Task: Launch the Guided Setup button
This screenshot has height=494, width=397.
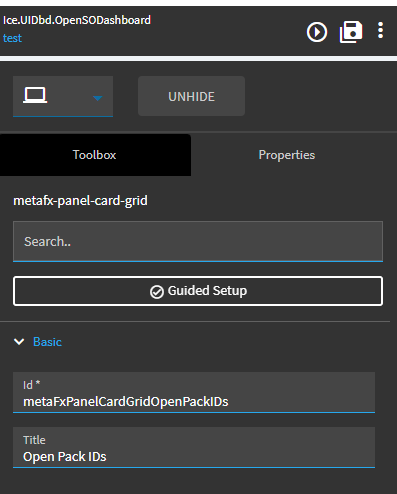Action: tap(198, 291)
